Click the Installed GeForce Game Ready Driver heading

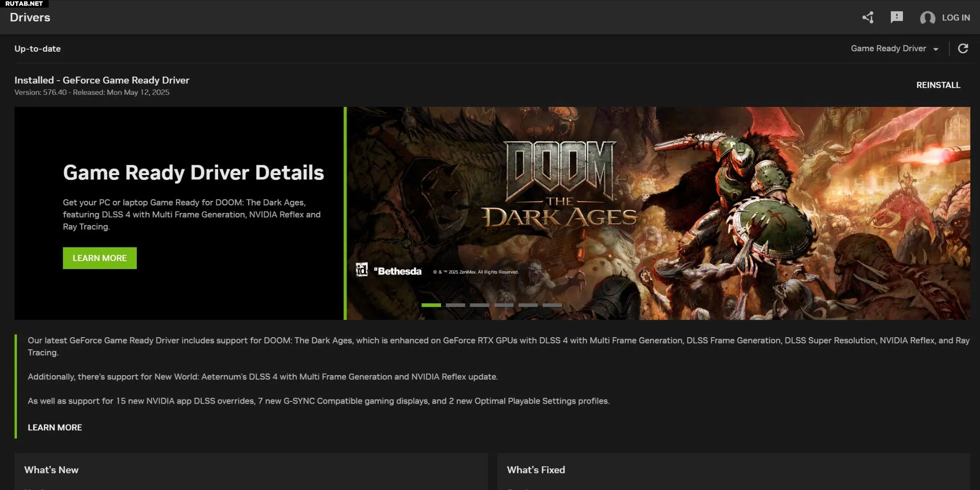click(x=102, y=80)
